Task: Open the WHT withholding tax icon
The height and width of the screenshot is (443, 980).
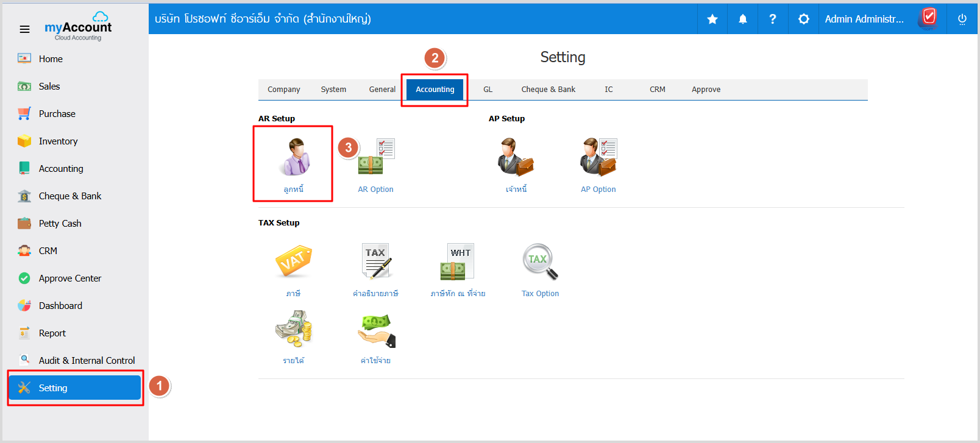Action: tap(458, 262)
